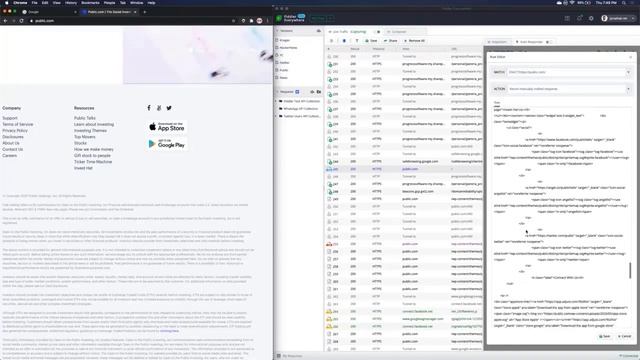Expand Twitter Users API Collection folder

click(x=277, y=116)
